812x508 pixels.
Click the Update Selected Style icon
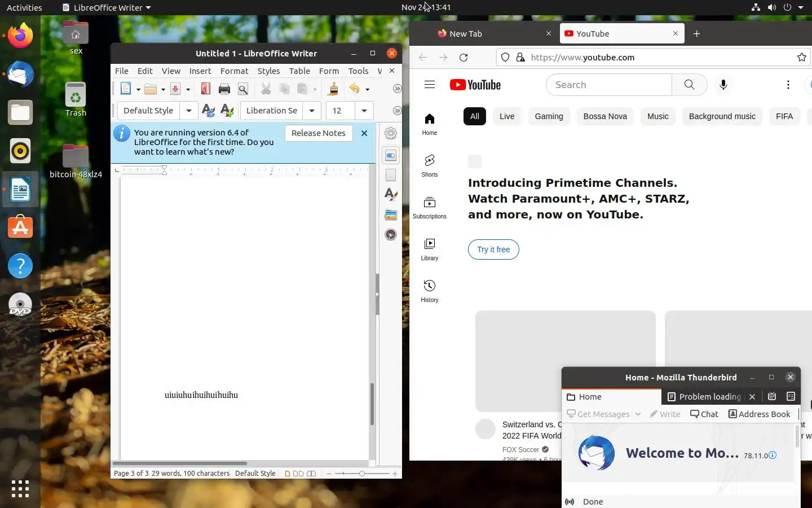pos(208,111)
